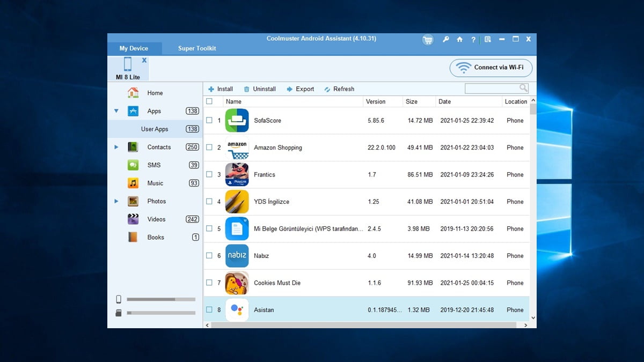Image resolution: width=644 pixels, height=362 pixels.
Task: Click the SofaScore app icon
Action: tap(237, 121)
